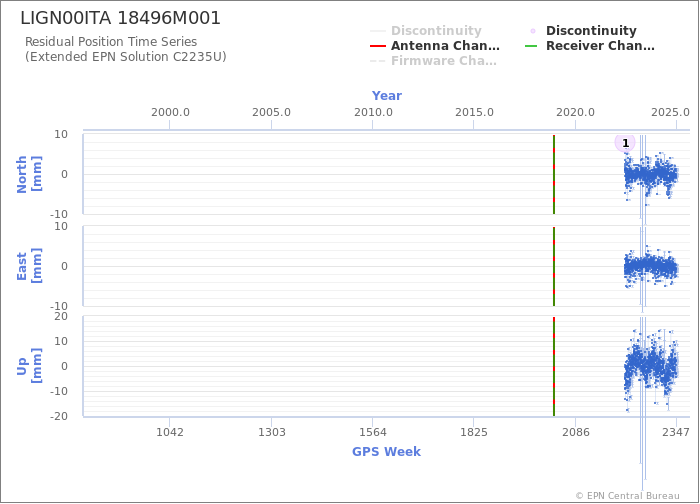Click the purple Discontinuity legend dot symbol

tap(533, 31)
